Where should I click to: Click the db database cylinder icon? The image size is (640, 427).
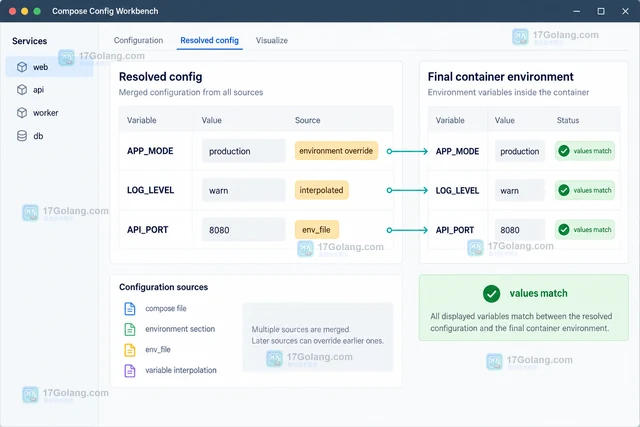(x=22, y=136)
